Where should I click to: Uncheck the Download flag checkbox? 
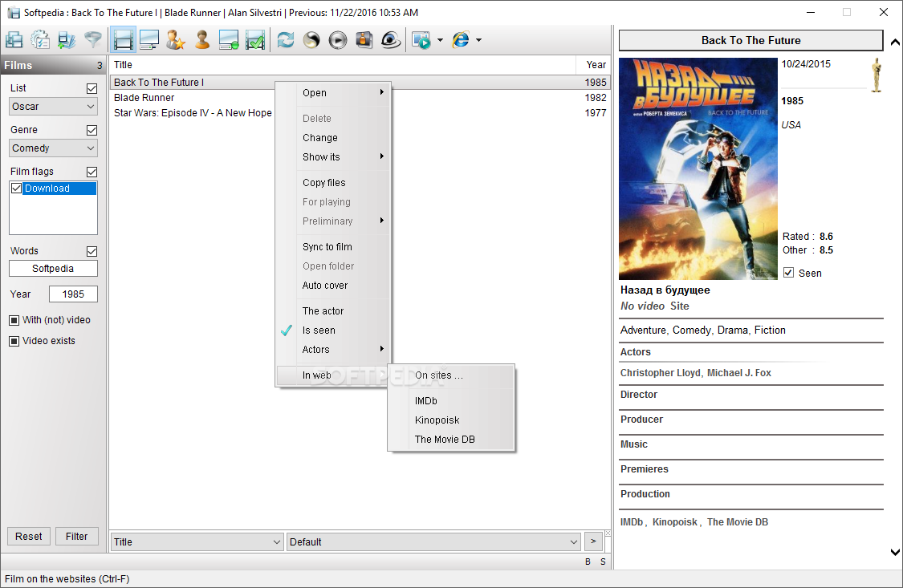(x=17, y=189)
